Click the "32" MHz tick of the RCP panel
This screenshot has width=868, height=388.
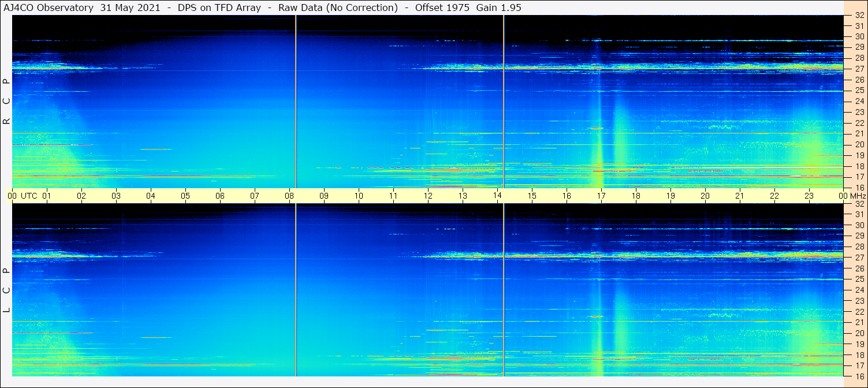[x=859, y=16]
